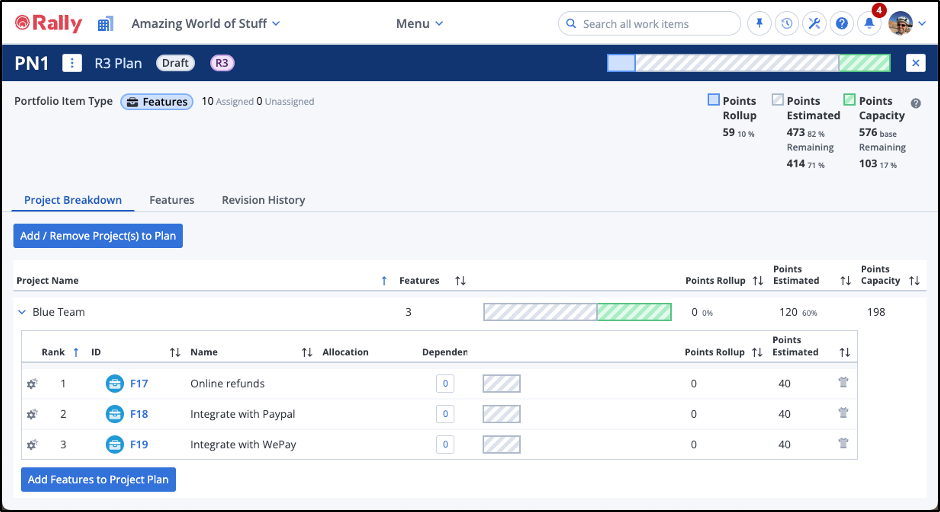The width and height of the screenshot is (940, 512).
Task: Open the Amazing World of Stuff dropdown
Action: (x=206, y=23)
